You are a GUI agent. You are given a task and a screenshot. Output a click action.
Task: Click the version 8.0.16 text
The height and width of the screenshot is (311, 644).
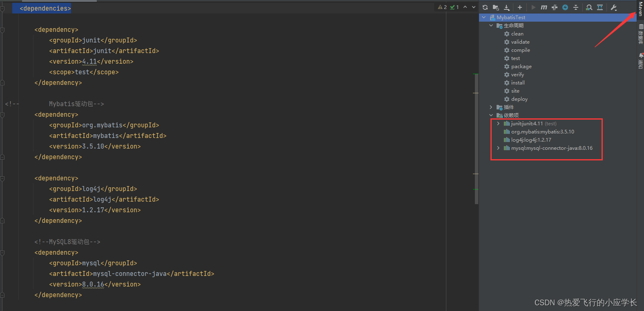93,284
